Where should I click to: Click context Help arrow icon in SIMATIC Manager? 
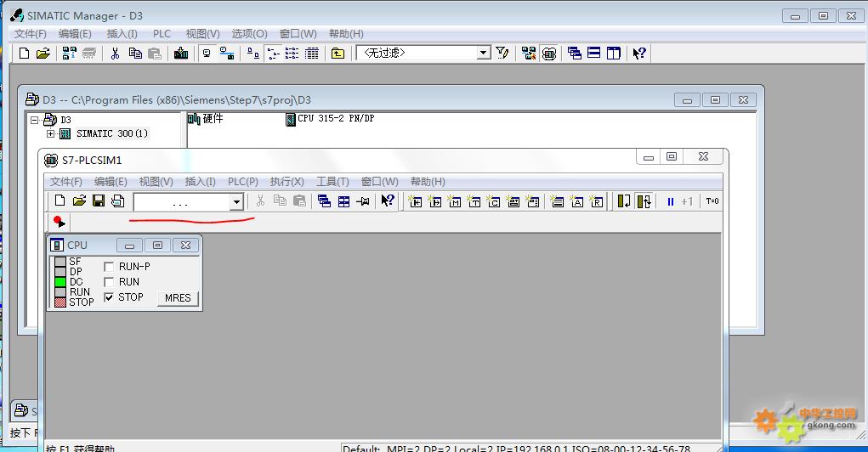tap(638, 54)
